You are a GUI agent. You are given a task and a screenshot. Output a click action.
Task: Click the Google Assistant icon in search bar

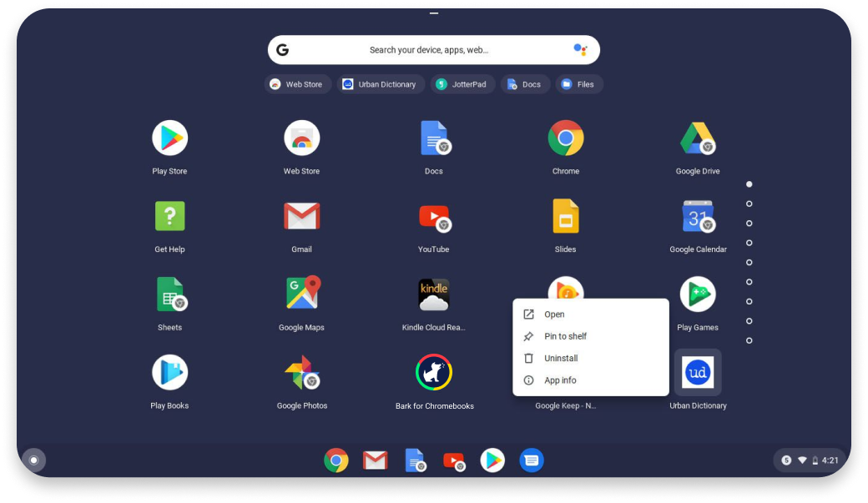click(580, 50)
